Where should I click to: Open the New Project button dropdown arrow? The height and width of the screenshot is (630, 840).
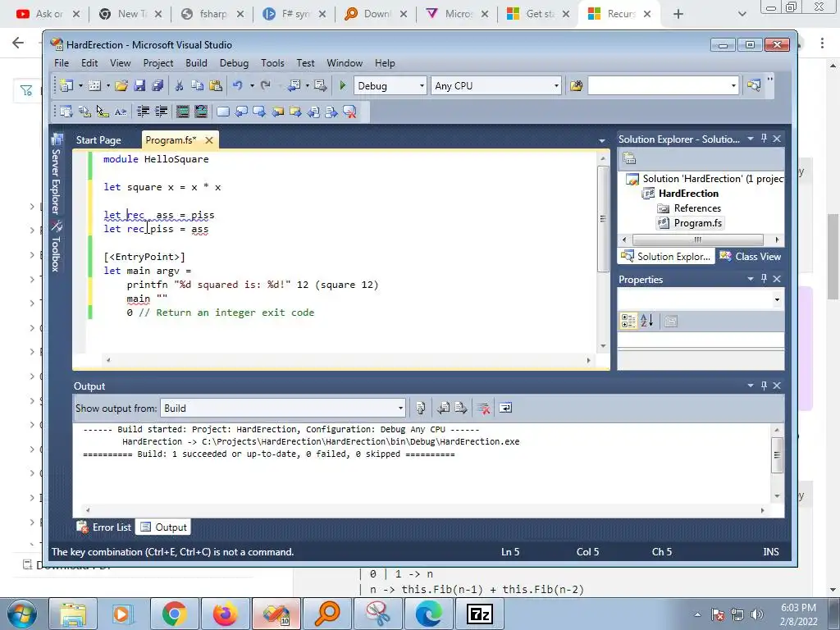80,85
